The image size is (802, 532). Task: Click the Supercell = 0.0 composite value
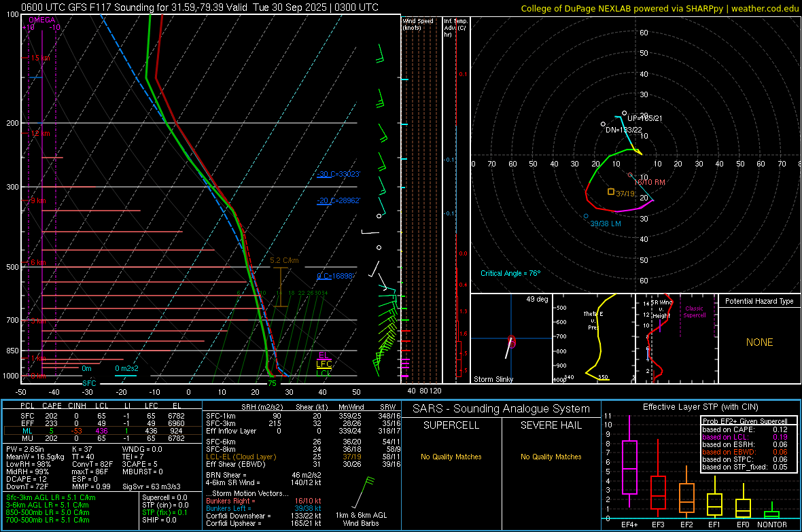point(164,497)
